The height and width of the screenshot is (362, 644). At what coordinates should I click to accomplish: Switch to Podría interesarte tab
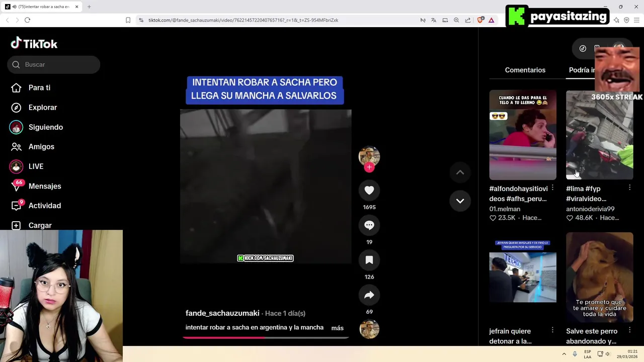pos(582,70)
